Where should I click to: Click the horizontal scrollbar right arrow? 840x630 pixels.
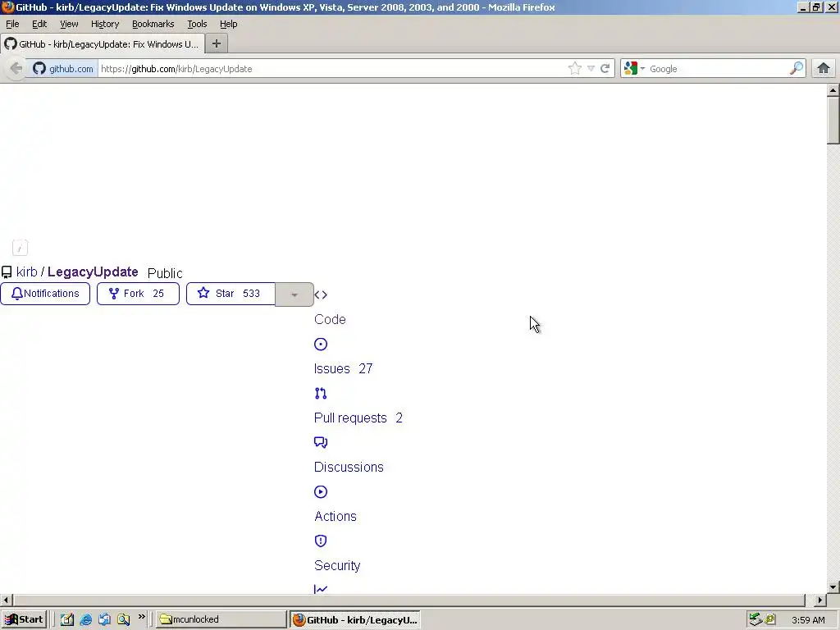(x=820, y=600)
